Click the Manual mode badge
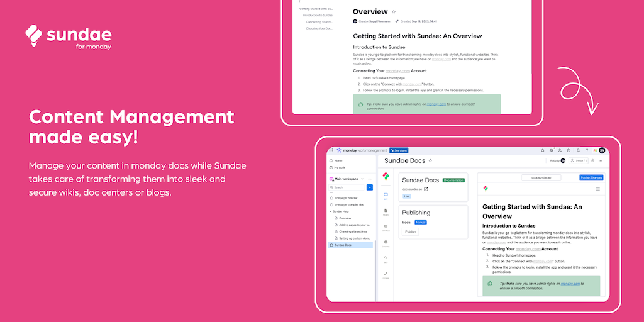The width and height of the screenshot is (644, 322). pos(421,222)
